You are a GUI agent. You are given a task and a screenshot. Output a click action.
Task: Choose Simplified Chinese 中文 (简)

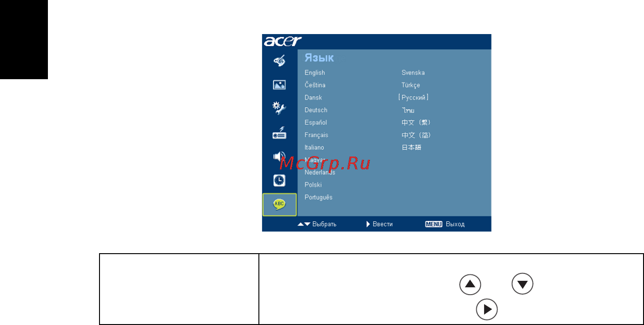(x=416, y=135)
